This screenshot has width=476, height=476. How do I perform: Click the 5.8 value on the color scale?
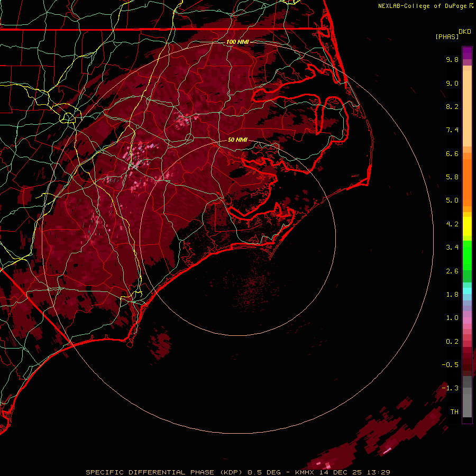pyautogui.click(x=452, y=177)
